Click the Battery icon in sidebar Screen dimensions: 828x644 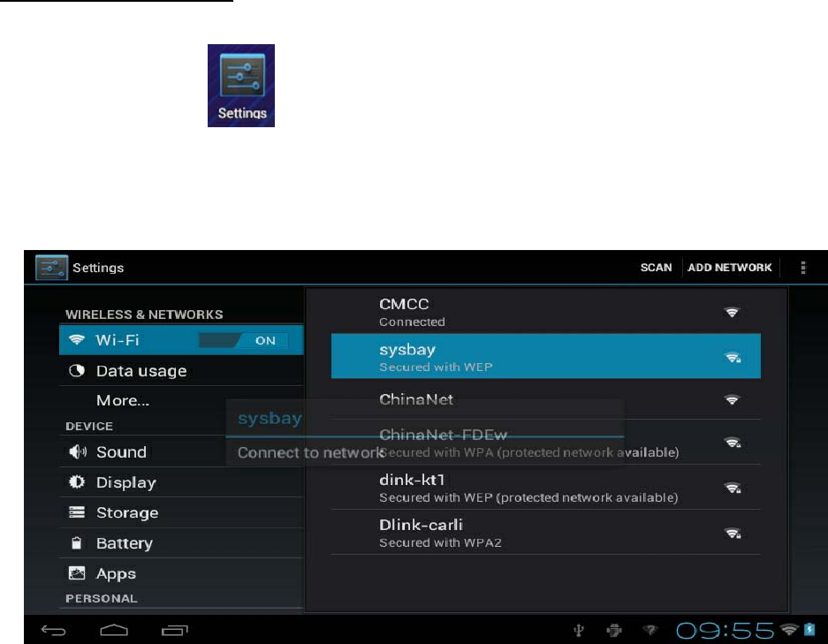tap(77, 542)
